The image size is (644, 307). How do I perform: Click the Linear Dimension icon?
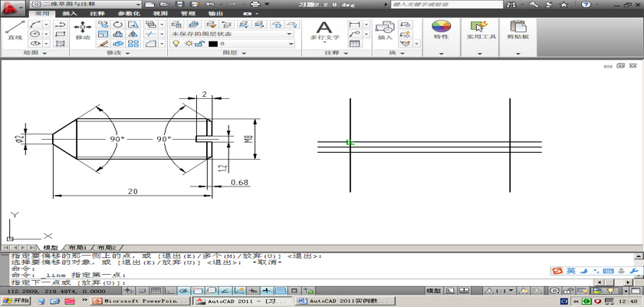coord(354,25)
